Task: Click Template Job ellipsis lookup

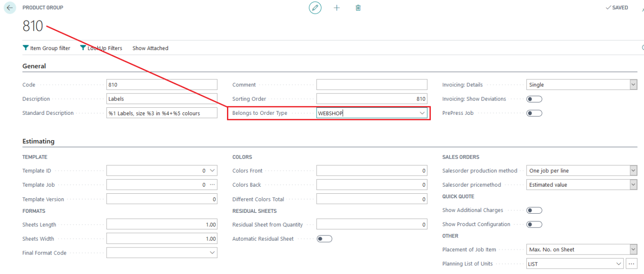Action: 212,185
